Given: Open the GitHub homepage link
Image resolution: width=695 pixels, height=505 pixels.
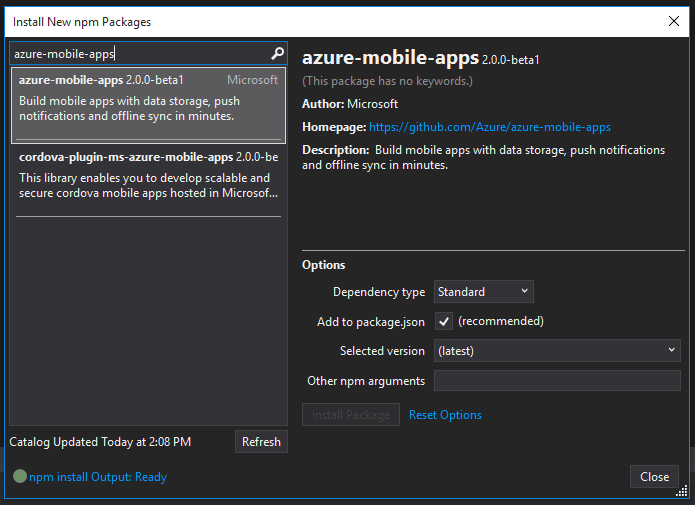Looking at the screenshot, I should coord(489,128).
